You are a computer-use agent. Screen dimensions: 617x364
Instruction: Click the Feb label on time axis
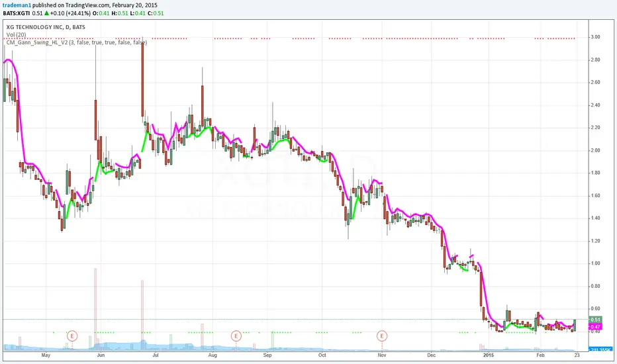point(541,355)
